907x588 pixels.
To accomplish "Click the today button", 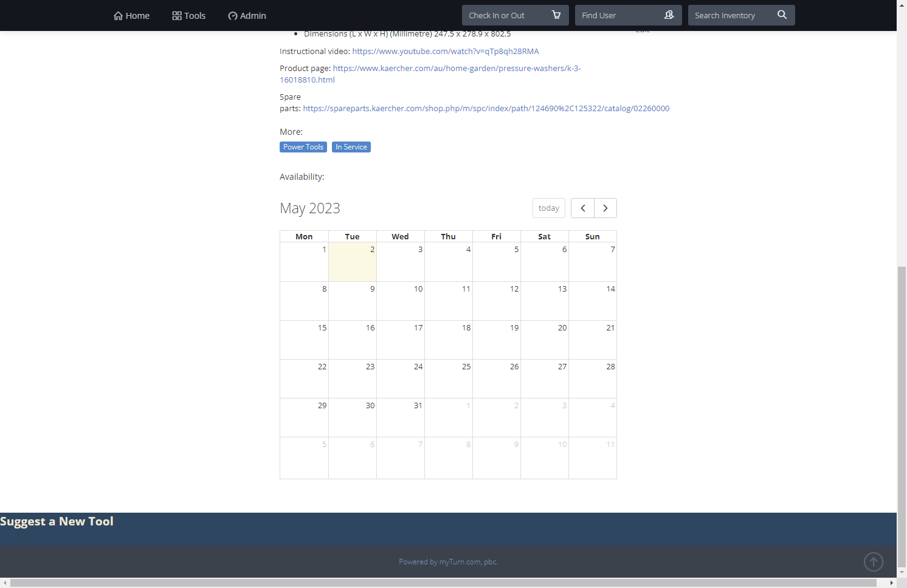I will pos(549,208).
